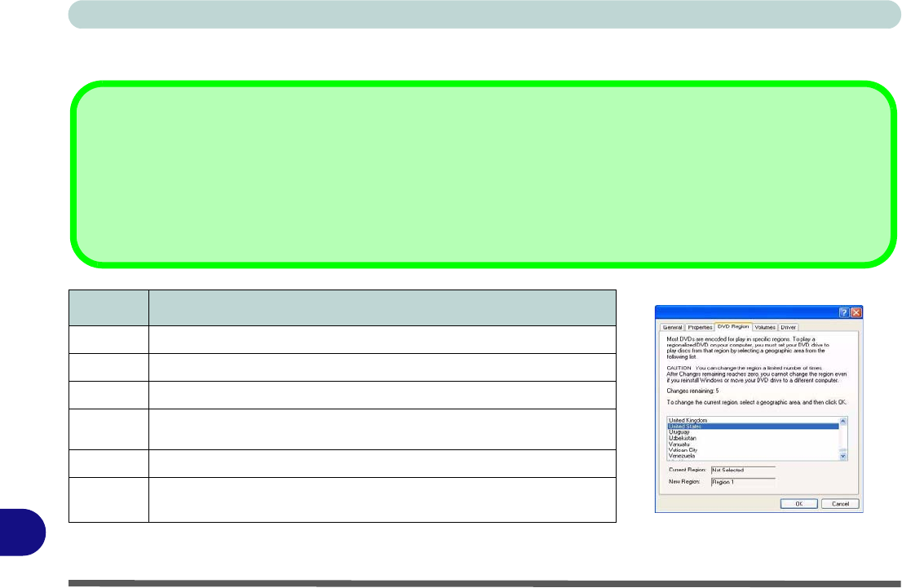Select United Kingdom in the region list

(x=753, y=421)
